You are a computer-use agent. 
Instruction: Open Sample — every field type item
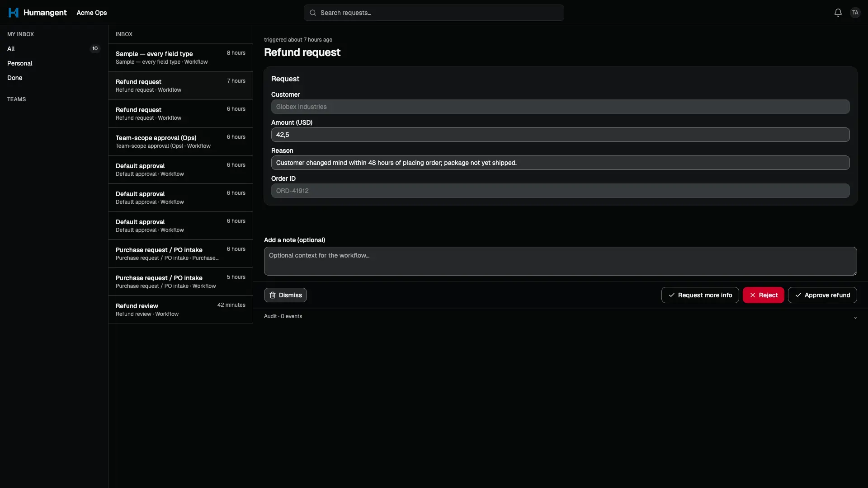[x=180, y=57]
